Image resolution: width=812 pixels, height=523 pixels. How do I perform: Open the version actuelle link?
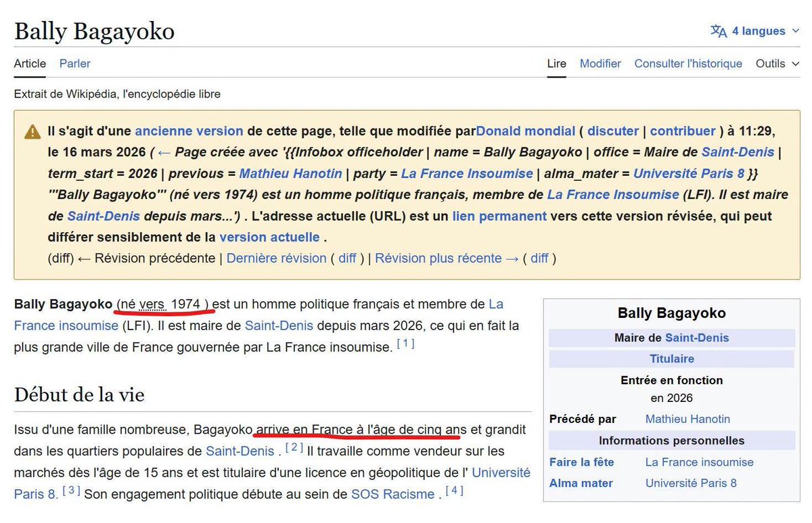(x=269, y=237)
